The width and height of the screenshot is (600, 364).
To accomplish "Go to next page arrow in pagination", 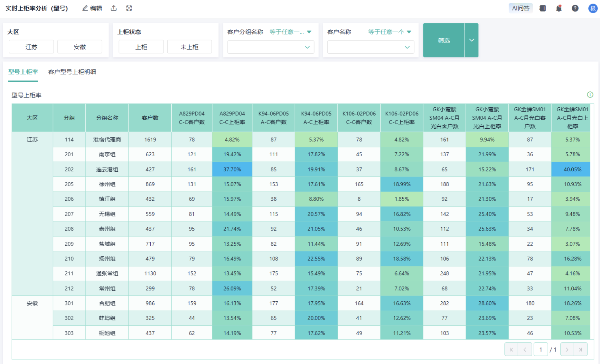I will point(567,349).
